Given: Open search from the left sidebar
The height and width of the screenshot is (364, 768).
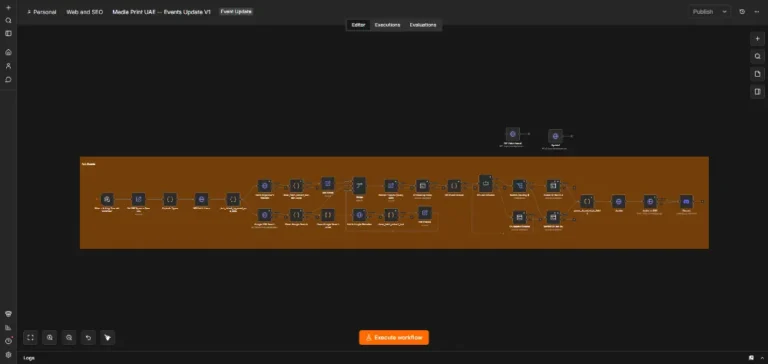Looking at the screenshot, I should pos(8,21).
